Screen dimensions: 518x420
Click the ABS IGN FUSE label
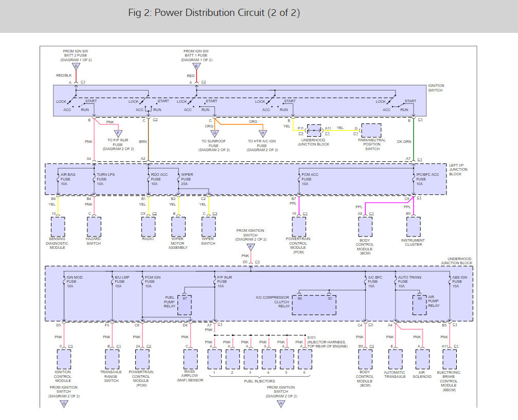coord(459,282)
